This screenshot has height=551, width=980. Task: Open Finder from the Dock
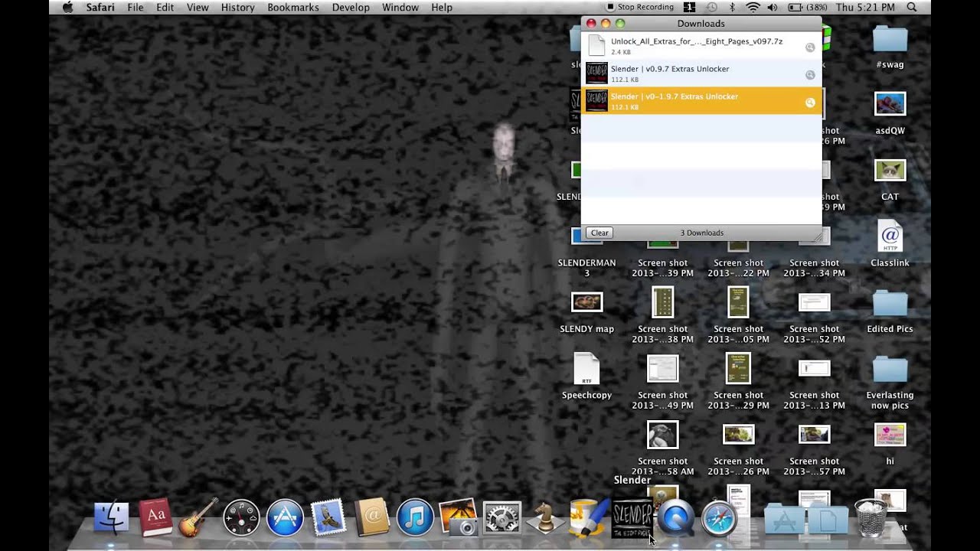coord(112,518)
